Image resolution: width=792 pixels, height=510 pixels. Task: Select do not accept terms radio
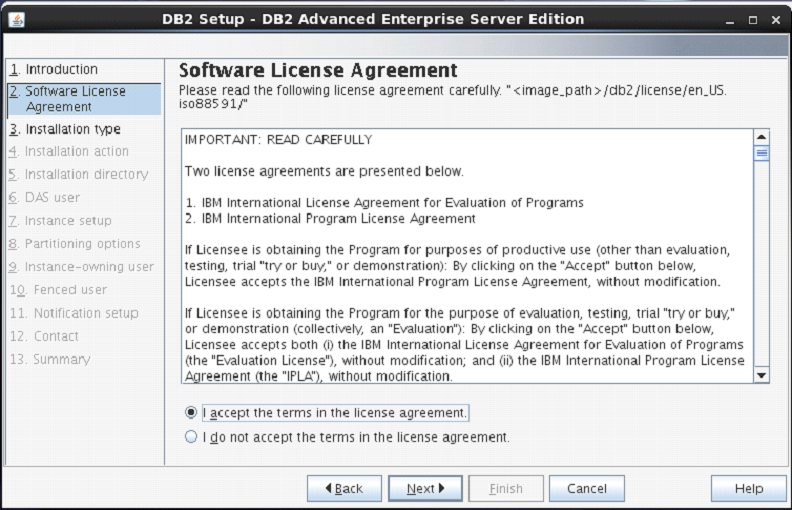coord(191,437)
